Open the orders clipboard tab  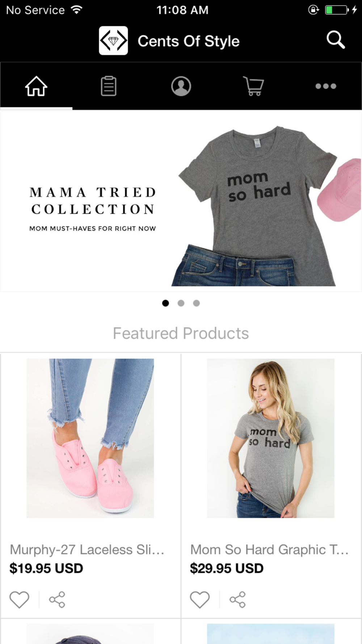click(x=109, y=86)
